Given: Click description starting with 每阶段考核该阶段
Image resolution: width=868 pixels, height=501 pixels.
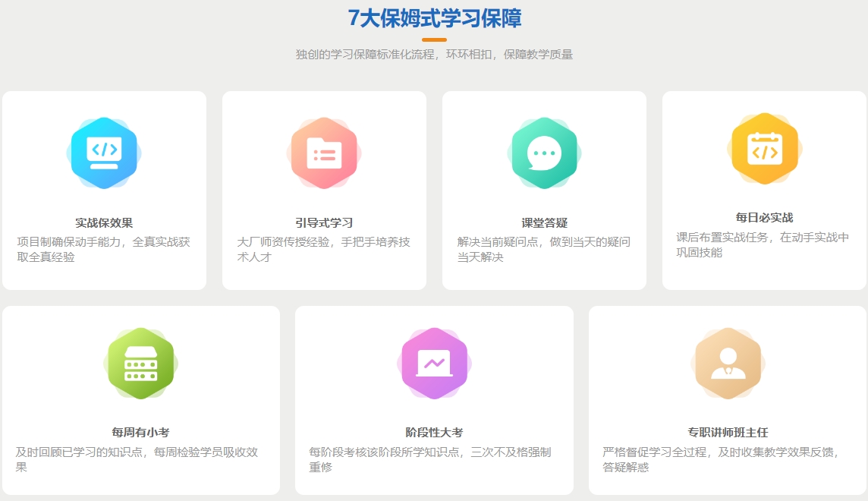Looking at the screenshot, I should pyautogui.click(x=429, y=459).
